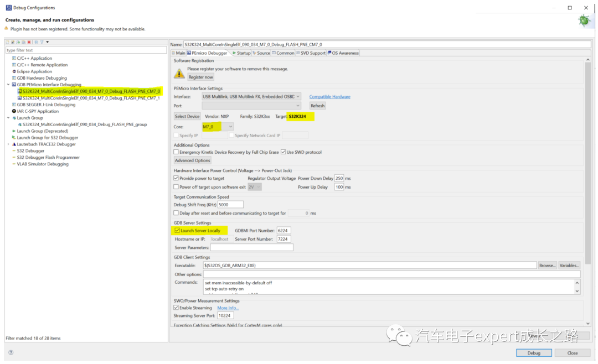598x364 pixels.
Task: Click the type filter text field
Action: [86, 50]
